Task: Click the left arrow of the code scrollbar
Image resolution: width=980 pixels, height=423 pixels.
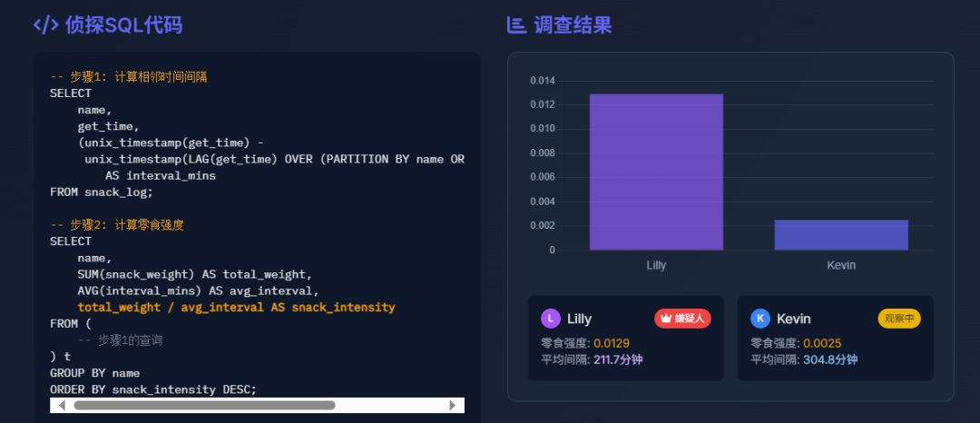Action: click(62, 405)
